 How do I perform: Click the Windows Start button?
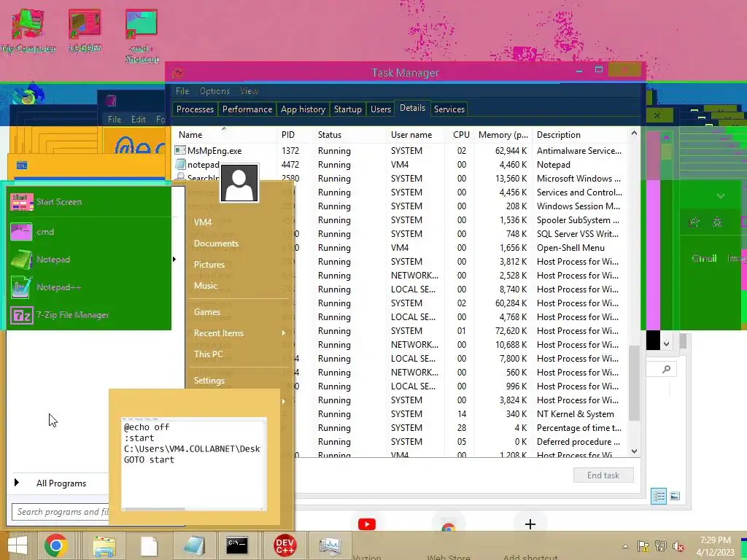coord(18,545)
